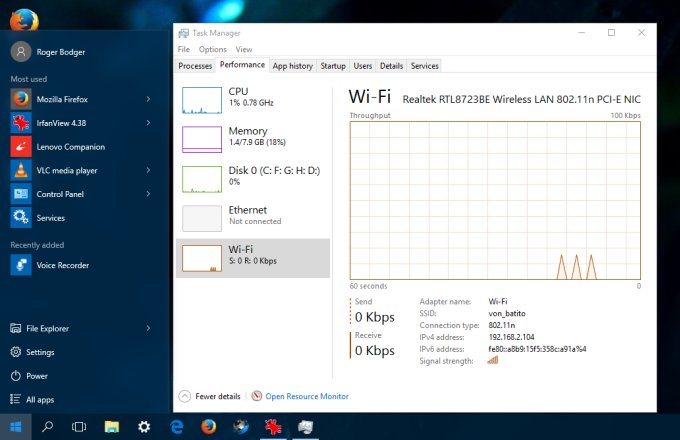Click the Resource Monitor gauge icon
680x440 pixels.
pos(257,396)
